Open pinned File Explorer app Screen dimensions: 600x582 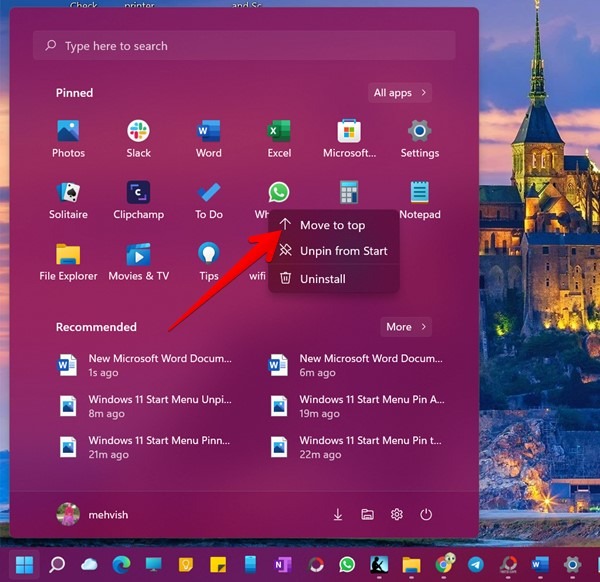coord(68,261)
